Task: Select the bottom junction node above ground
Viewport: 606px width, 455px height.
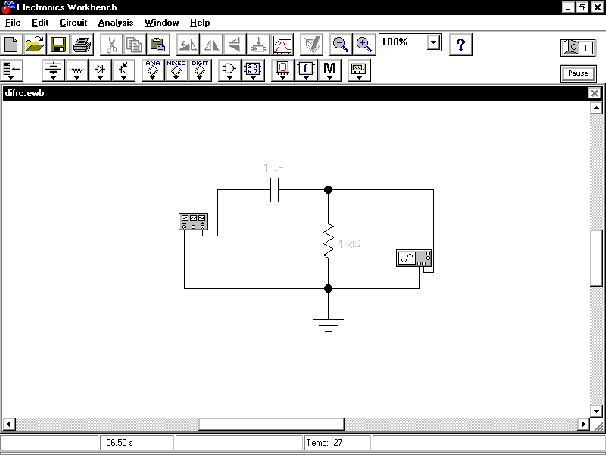Action: click(x=328, y=288)
